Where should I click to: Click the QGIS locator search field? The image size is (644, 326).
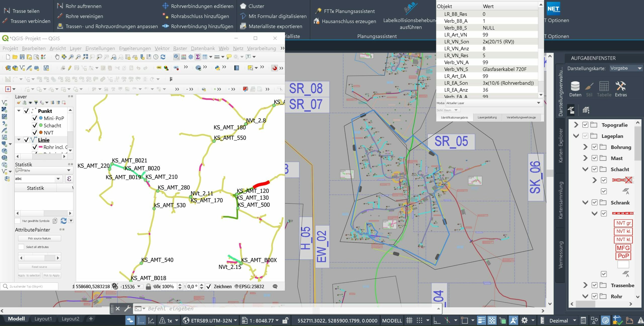pos(29,286)
